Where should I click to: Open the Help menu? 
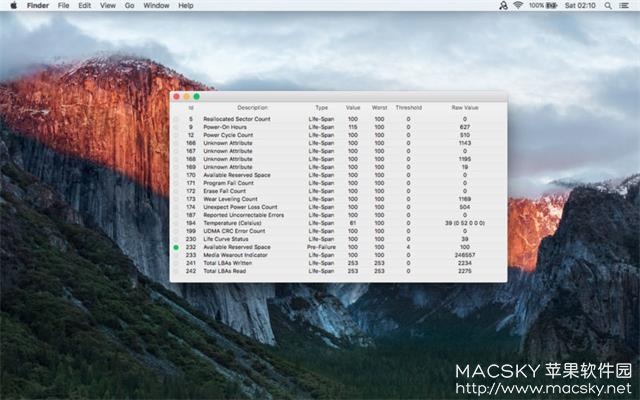tap(186, 6)
